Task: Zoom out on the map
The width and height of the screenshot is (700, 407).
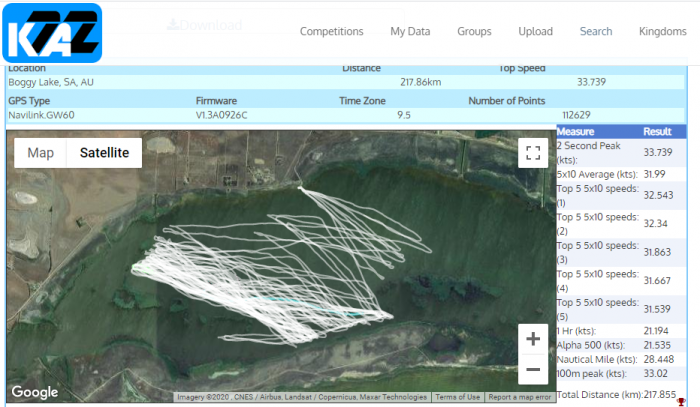Action: (533, 370)
